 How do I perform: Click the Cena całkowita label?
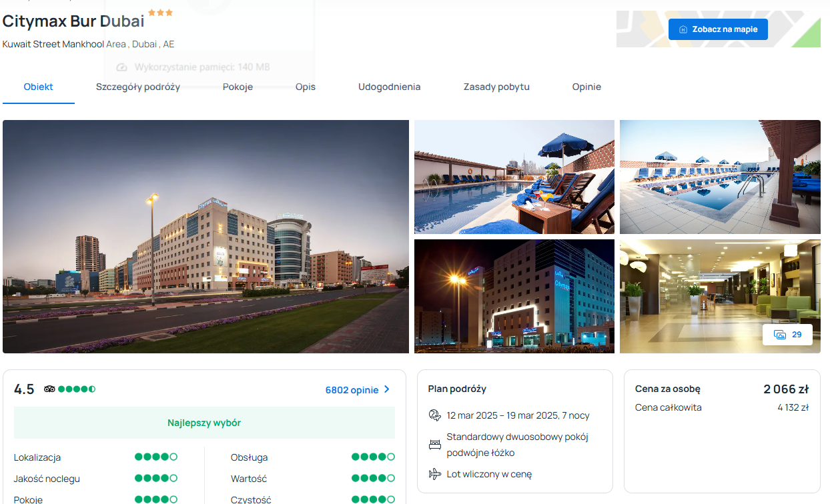click(x=669, y=407)
